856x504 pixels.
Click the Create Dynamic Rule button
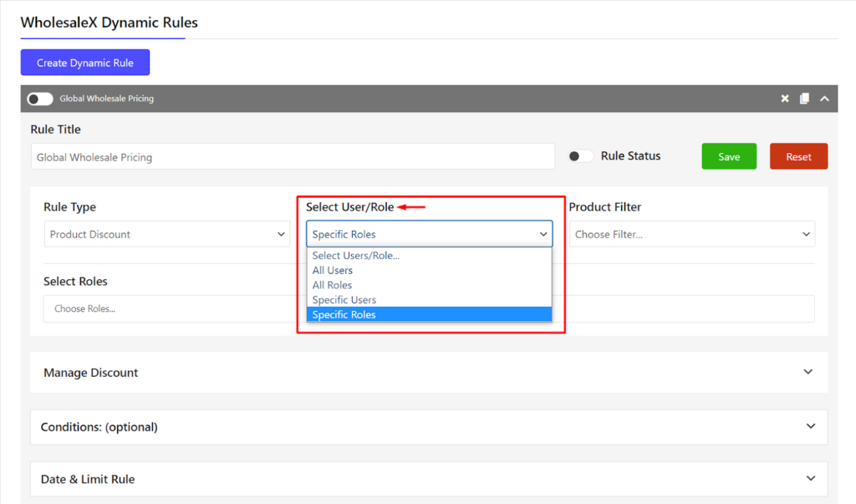pyautogui.click(x=85, y=62)
